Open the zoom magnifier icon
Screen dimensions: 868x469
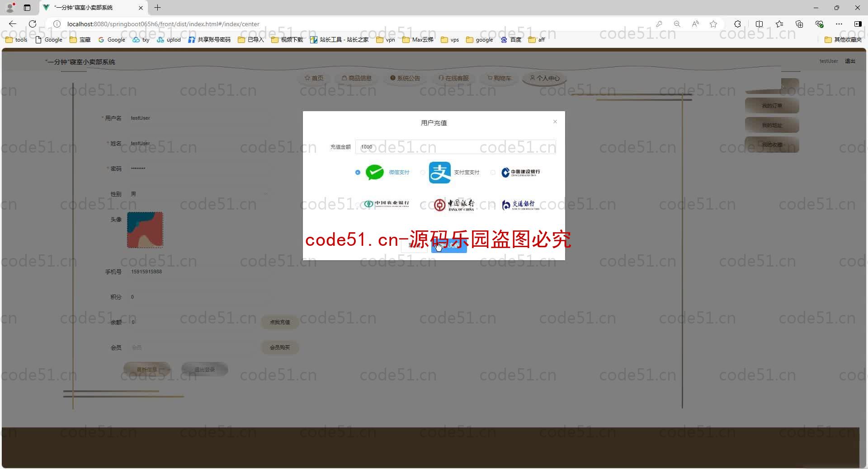pyautogui.click(x=677, y=24)
